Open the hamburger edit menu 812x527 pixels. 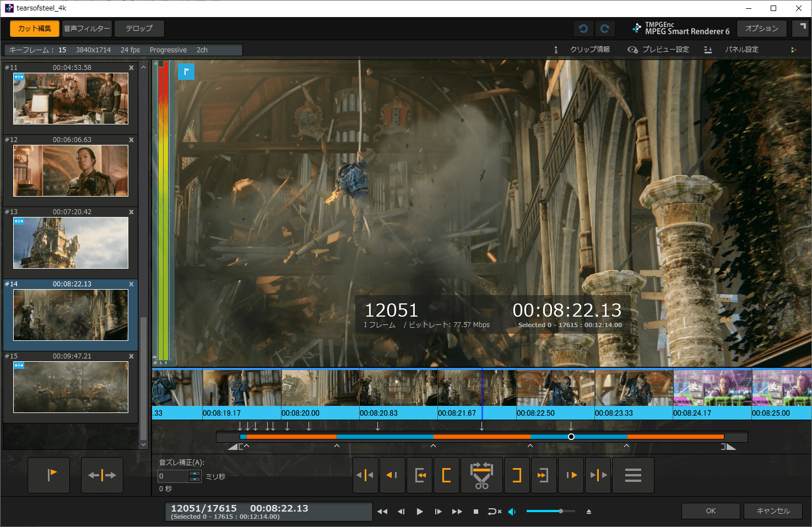click(633, 475)
